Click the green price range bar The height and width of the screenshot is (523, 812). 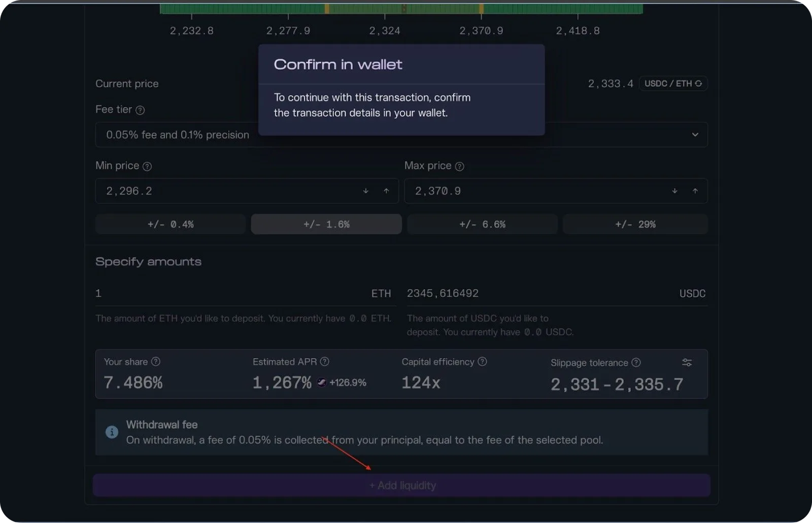[401, 9]
